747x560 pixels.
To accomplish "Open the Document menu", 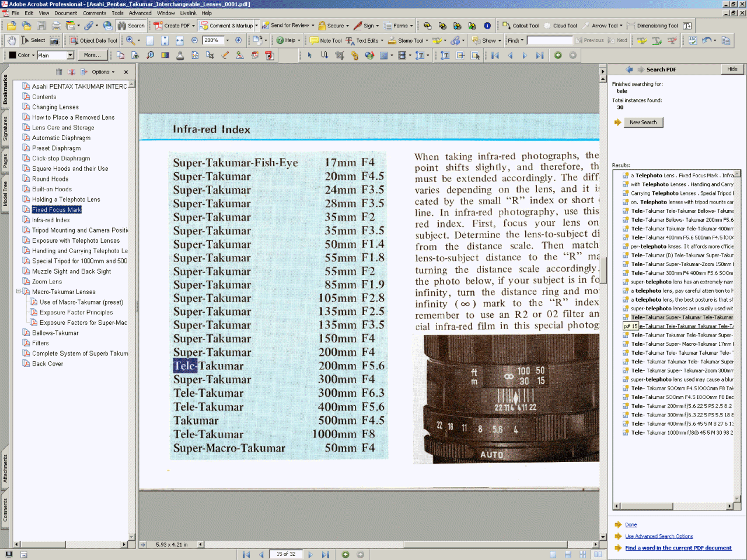I will pyautogui.click(x=65, y=13).
